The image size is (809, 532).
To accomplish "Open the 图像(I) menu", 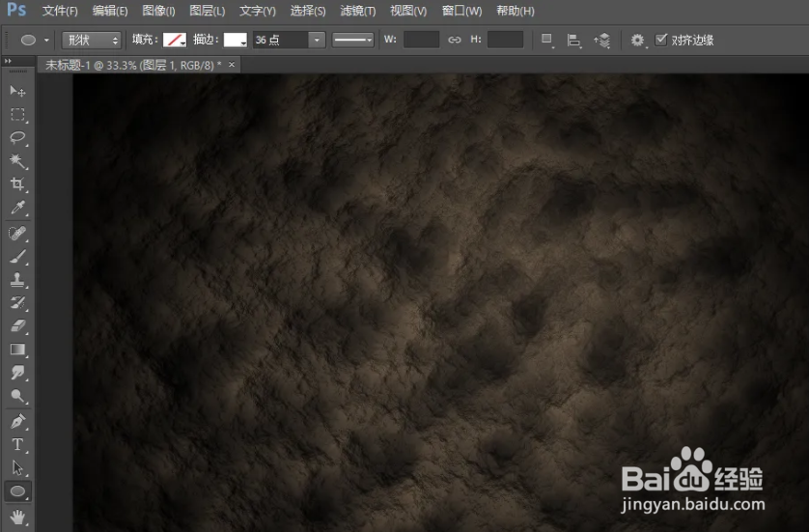I will [159, 11].
